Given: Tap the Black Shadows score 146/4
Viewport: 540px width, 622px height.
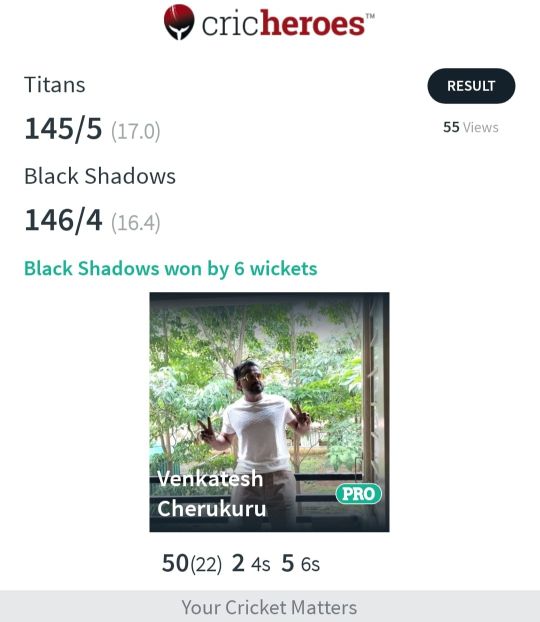Looking at the screenshot, I should (63, 220).
